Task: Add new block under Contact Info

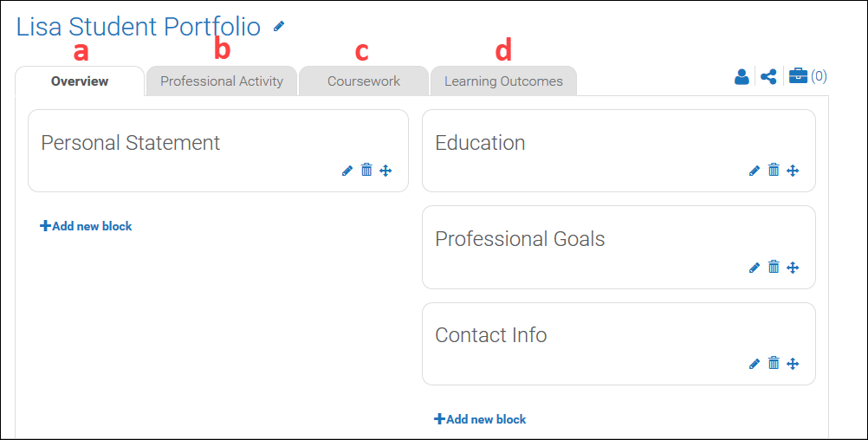Action: [x=480, y=419]
